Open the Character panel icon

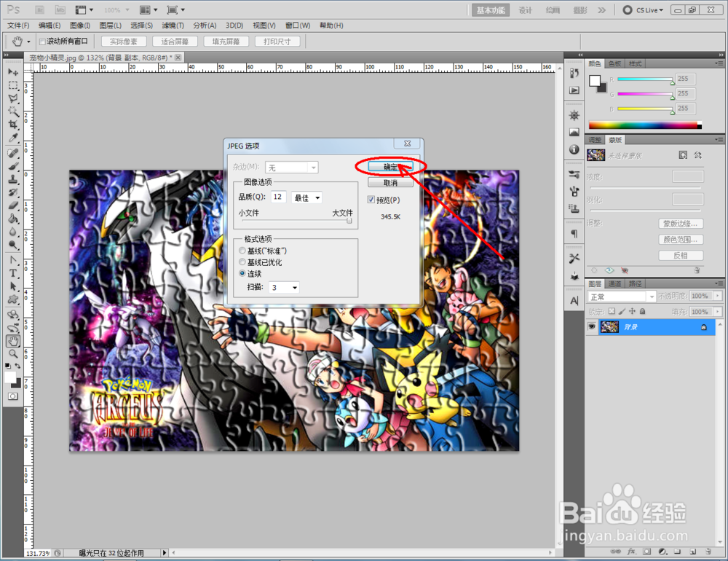click(574, 301)
